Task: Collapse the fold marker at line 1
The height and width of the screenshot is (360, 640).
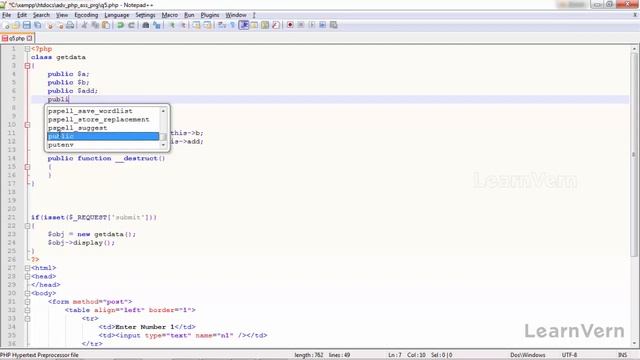Action: click(27, 49)
